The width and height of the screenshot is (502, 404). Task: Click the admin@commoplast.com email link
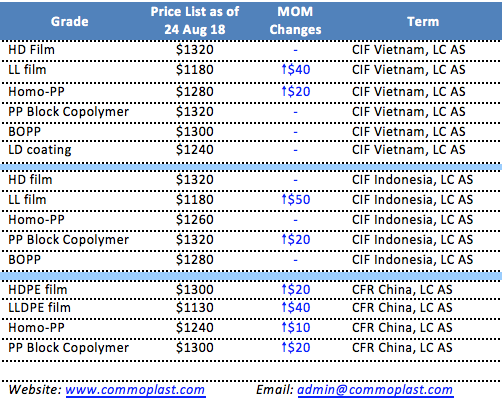click(375, 390)
